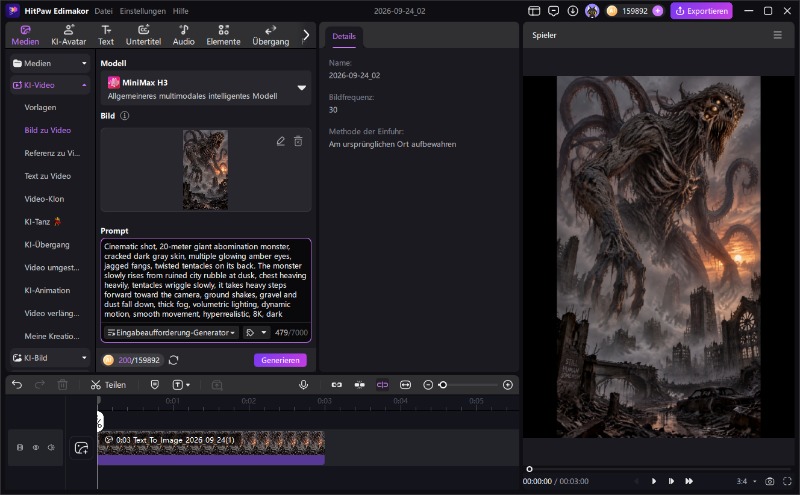Open the 3:4 aspect ratio dropdown
Screen dimensions: 800x495
click(x=746, y=481)
